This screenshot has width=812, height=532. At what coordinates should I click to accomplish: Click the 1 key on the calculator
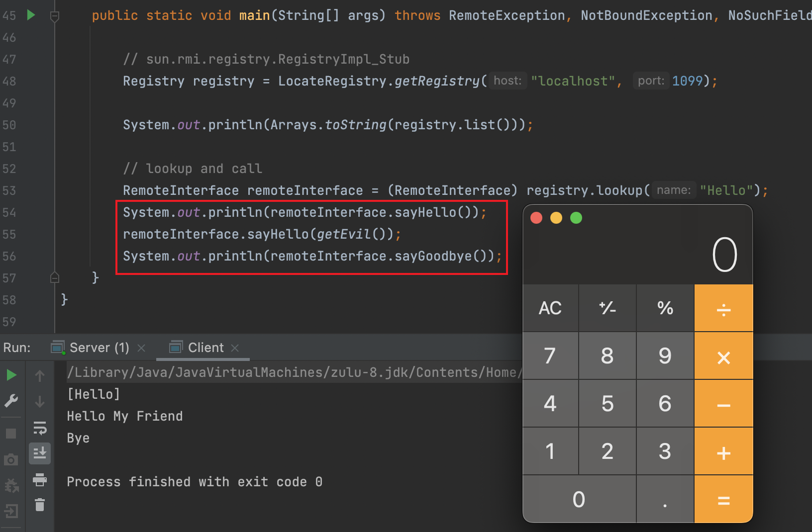[x=550, y=451]
